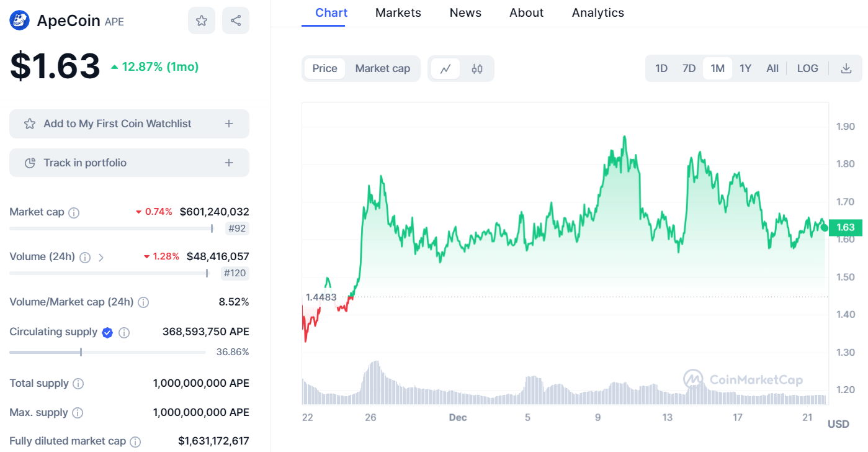
Task: Select Market cap chart toggle
Action: (383, 68)
